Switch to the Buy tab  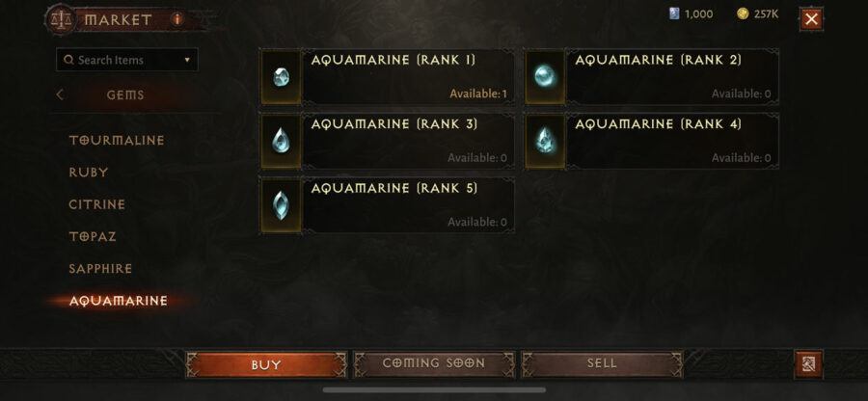point(266,364)
